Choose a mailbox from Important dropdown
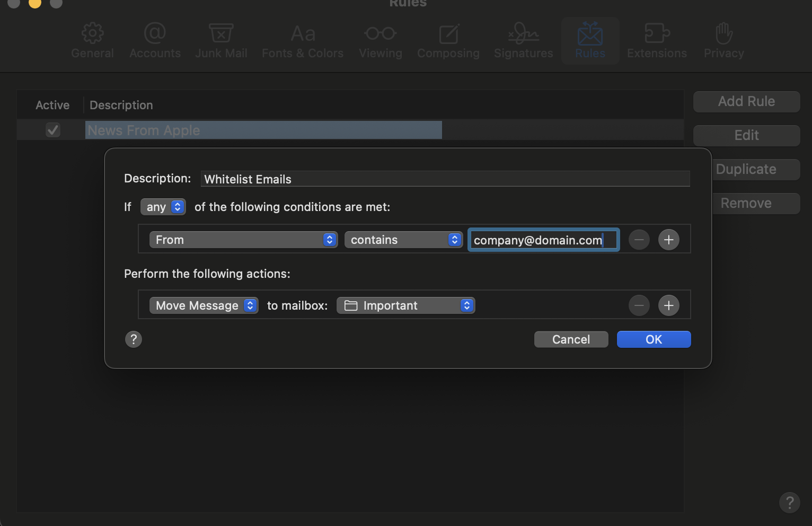This screenshot has height=526, width=812. 405,305
